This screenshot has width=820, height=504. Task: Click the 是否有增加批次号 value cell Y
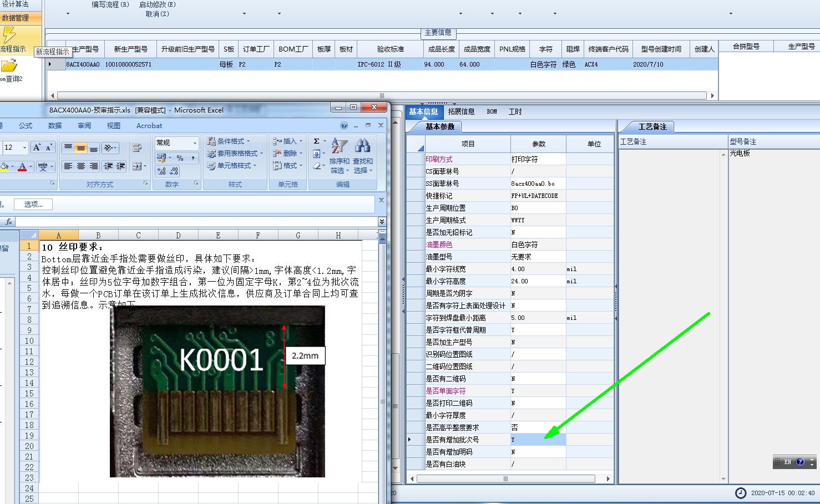pyautogui.click(x=538, y=440)
